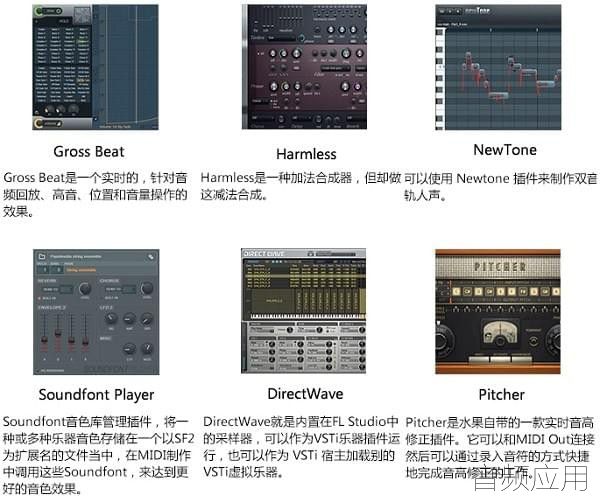The image size is (600, 502).
Task: Click the newTone logo in the plugin header
Action: [x=477, y=10]
